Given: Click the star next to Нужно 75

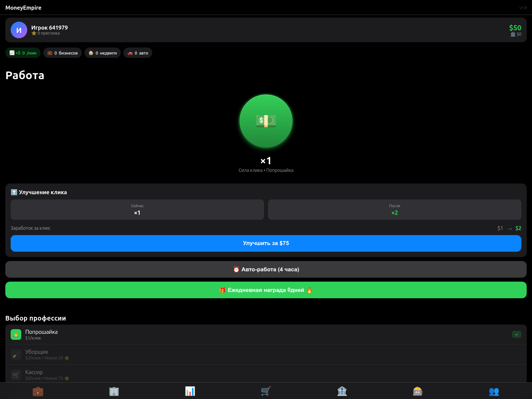Looking at the screenshot, I should coord(67,378).
